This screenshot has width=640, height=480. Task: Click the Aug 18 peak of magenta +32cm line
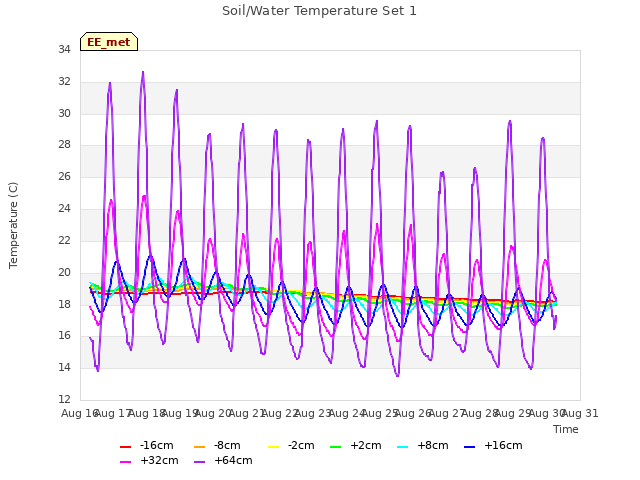coord(144,196)
